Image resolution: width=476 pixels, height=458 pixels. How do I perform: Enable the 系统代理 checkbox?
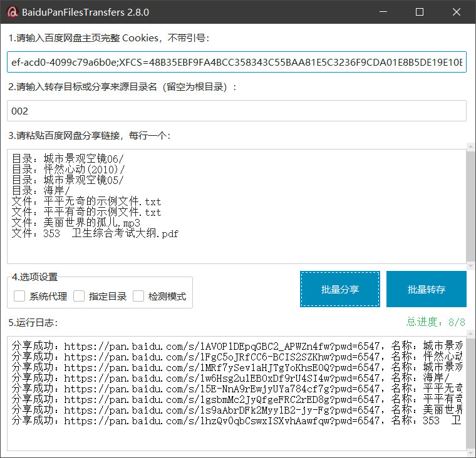point(19,296)
